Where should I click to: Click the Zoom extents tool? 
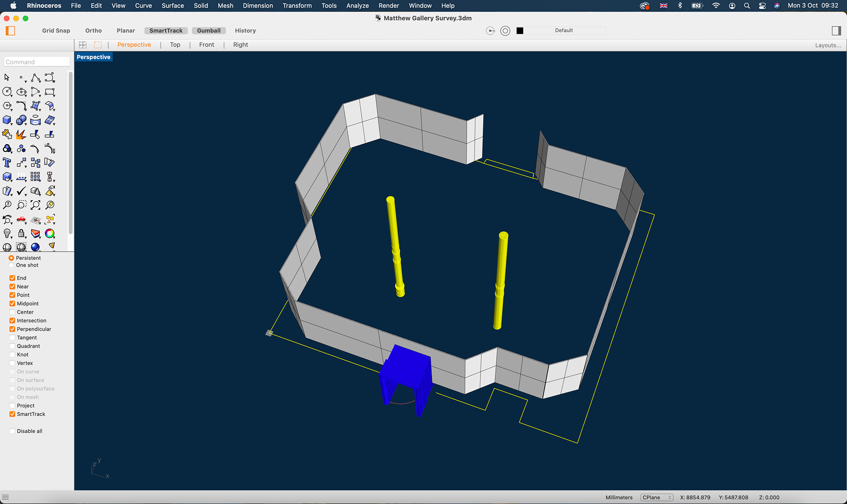(x=36, y=205)
